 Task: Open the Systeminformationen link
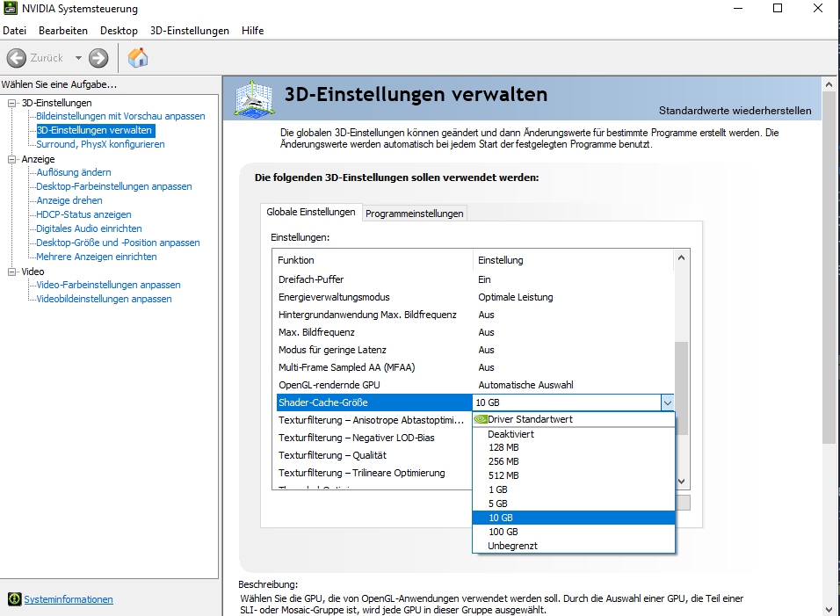(69, 599)
